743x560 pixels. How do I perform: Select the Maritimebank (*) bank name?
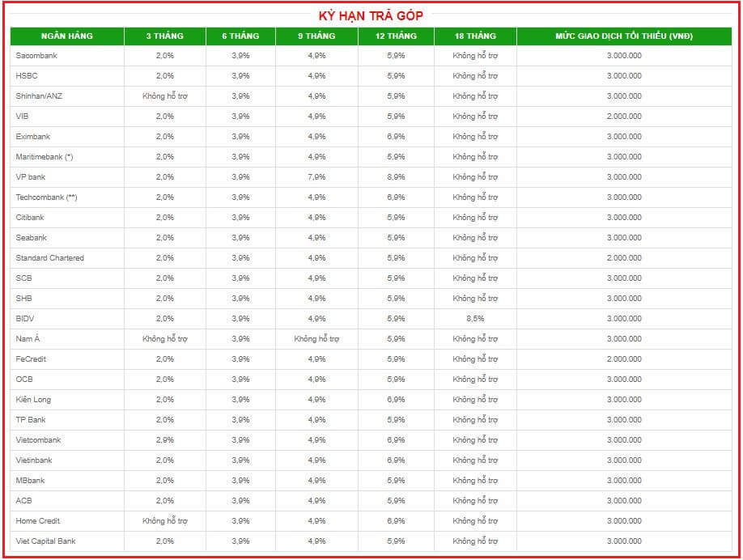[x=45, y=157]
